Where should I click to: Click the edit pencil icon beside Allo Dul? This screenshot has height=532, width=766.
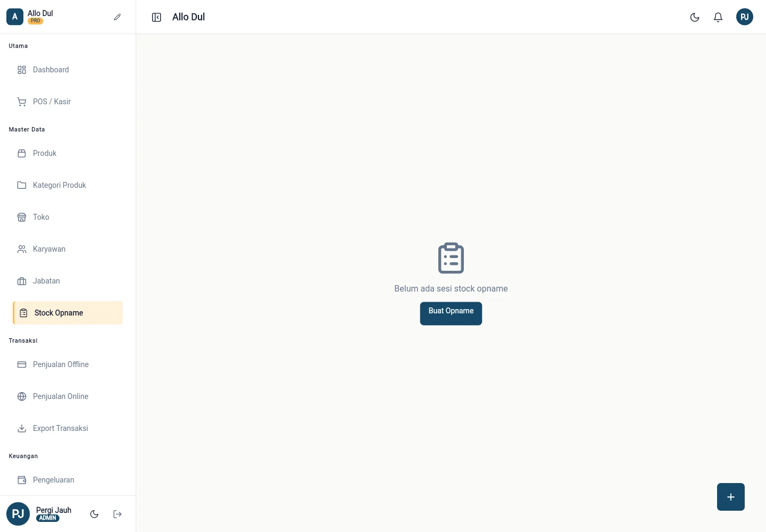coord(118,17)
